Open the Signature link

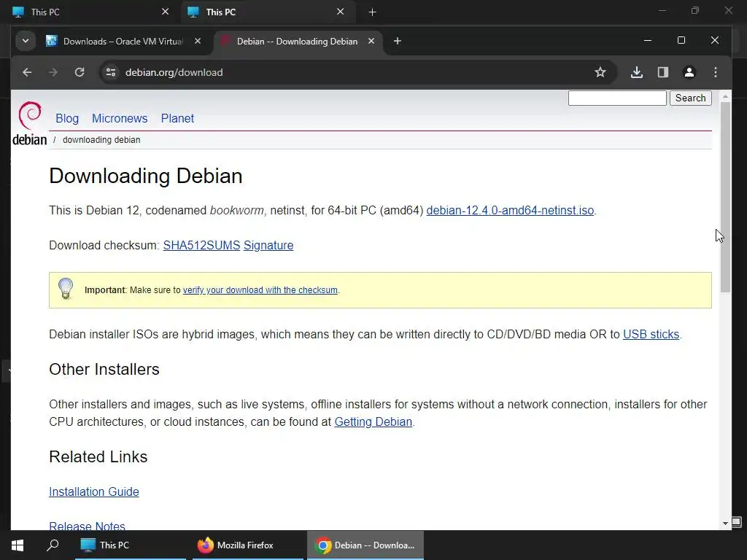[x=268, y=245]
